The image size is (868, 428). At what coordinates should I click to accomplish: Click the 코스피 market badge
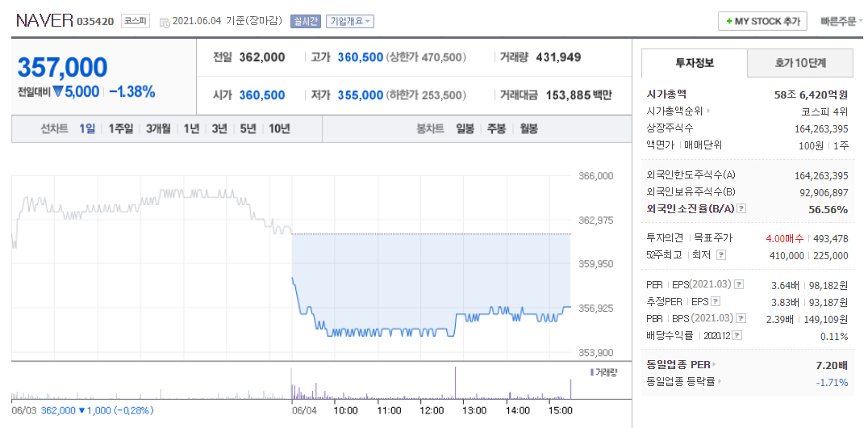135,22
